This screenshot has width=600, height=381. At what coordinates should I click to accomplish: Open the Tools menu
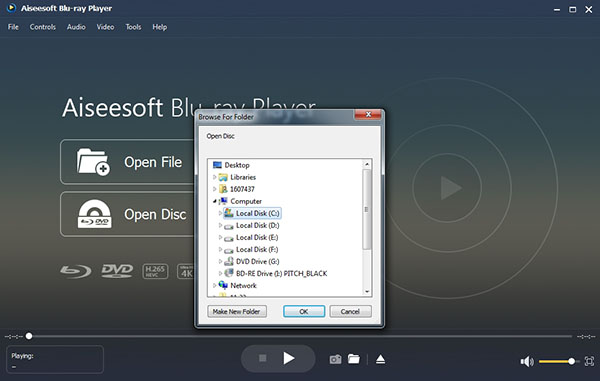tap(133, 27)
